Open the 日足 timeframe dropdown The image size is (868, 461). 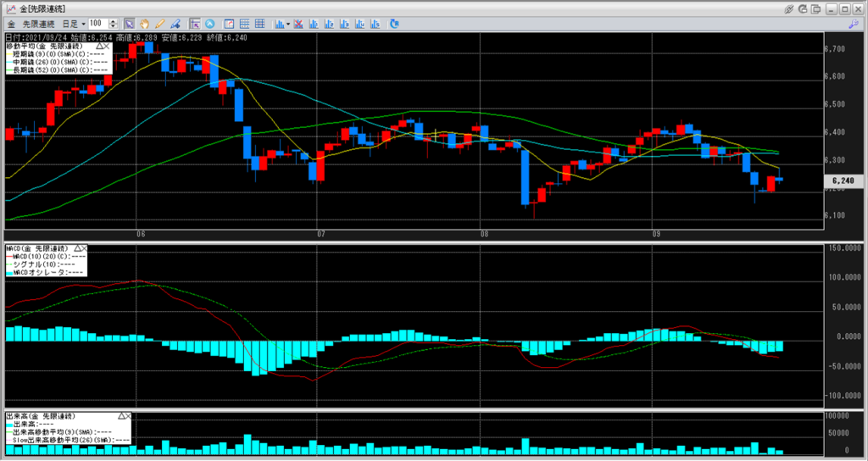[x=73, y=24]
